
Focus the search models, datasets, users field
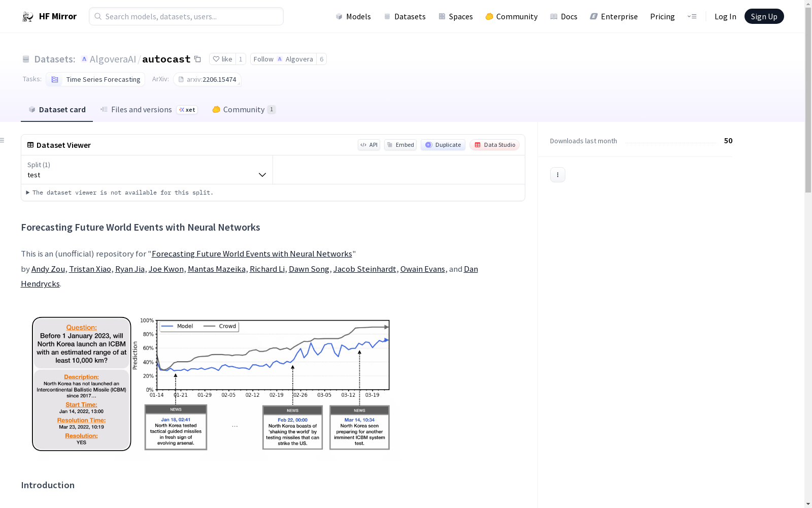186,16
